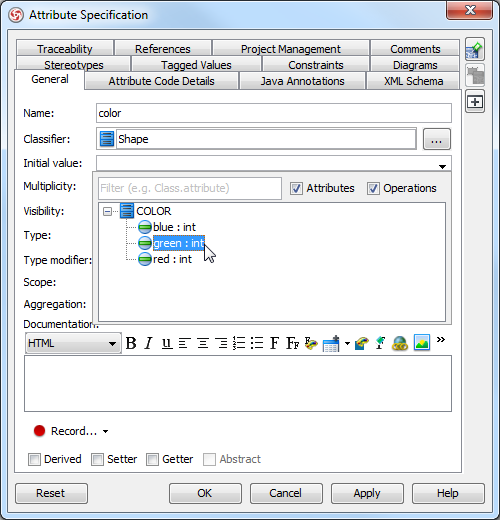The height and width of the screenshot is (520, 500).
Task: Click the Name field containing color
Action: (274, 113)
